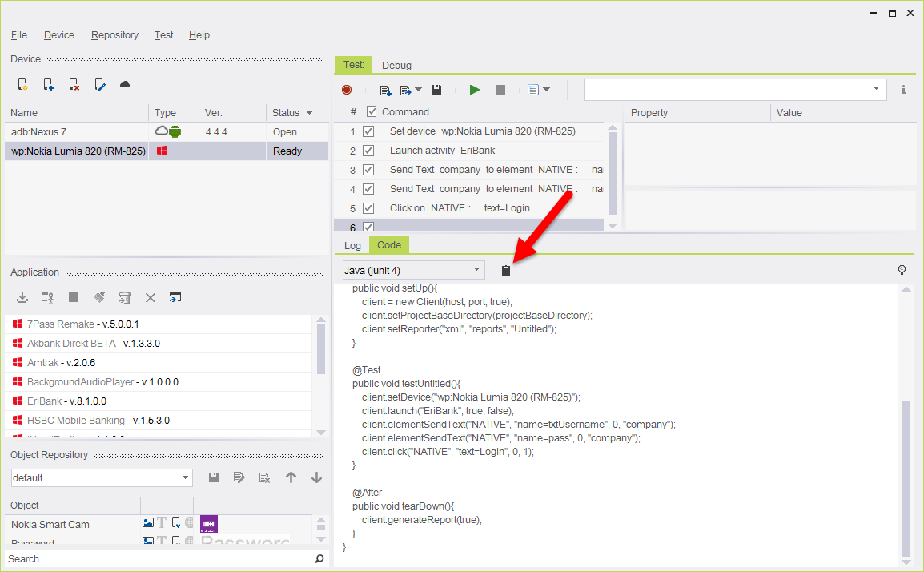Click the install application download icon

click(x=22, y=297)
